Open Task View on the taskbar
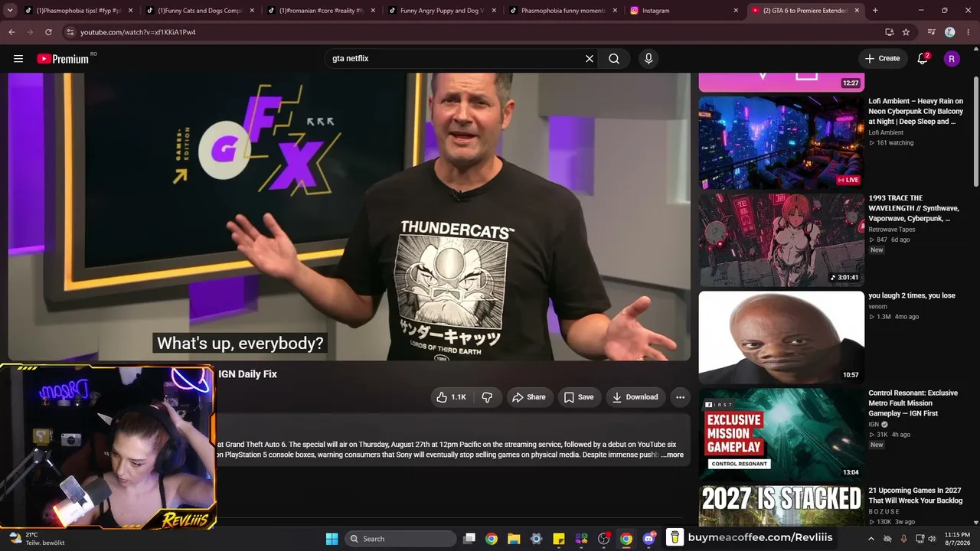The height and width of the screenshot is (551, 980). 469,539
